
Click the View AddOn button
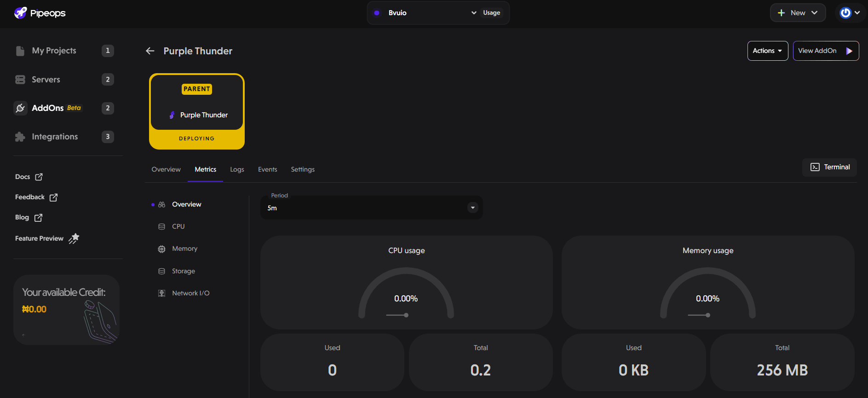[826, 51]
